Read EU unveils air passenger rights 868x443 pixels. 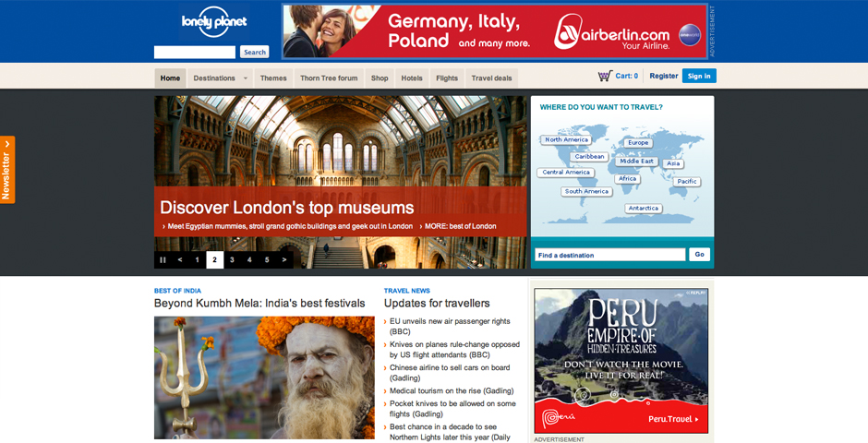pos(450,327)
